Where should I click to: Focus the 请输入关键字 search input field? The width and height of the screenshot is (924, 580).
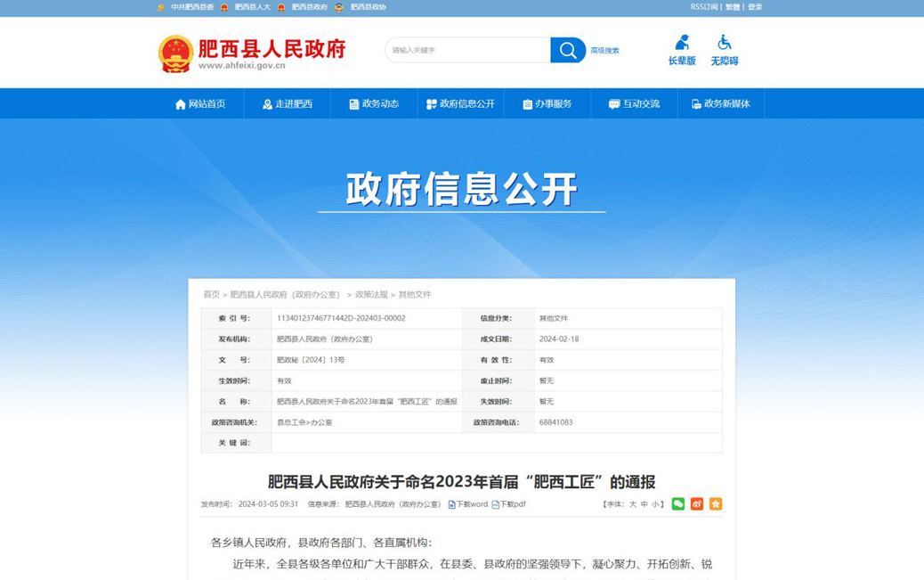467,50
